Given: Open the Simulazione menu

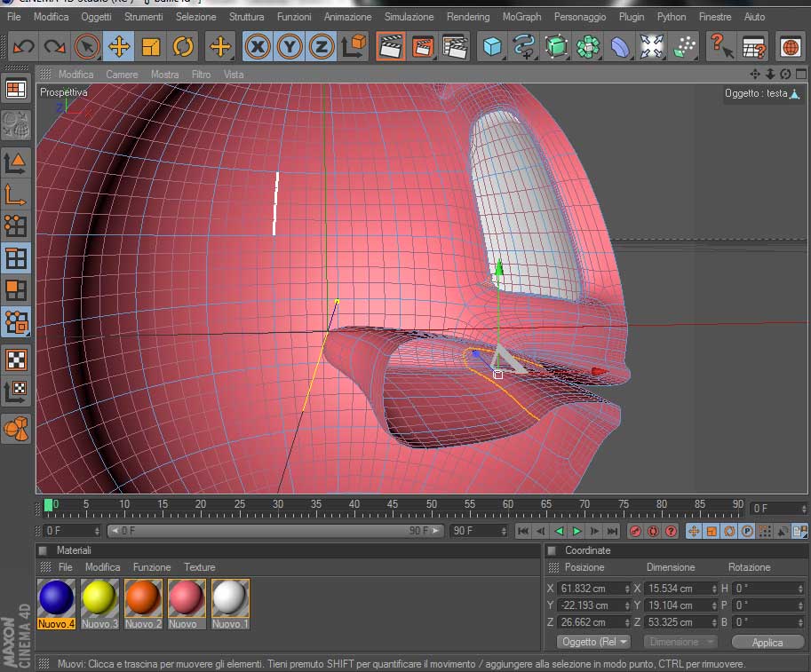Looking at the screenshot, I should pos(409,17).
